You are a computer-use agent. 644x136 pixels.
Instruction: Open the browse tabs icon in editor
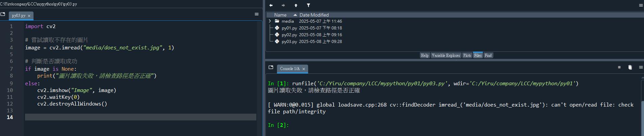point(3,14)
